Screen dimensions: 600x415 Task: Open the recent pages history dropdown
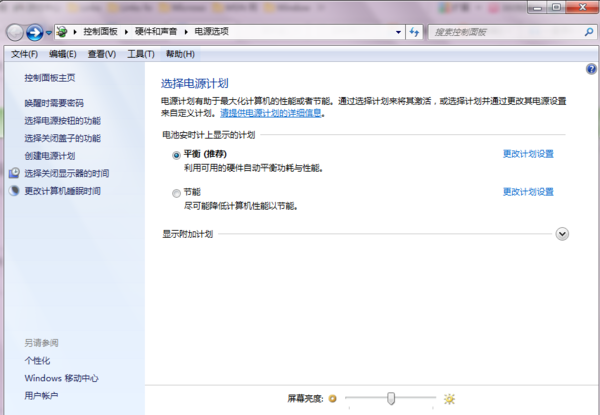click(x=49, y=33)
